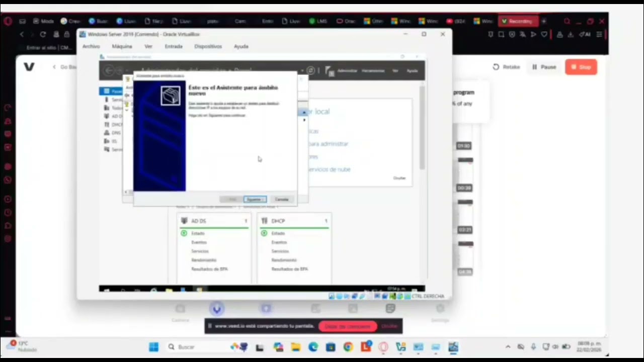Click the Veed logo
This screenshot has width=644, height=362.
pyautogui.click(x=29, y=67)
